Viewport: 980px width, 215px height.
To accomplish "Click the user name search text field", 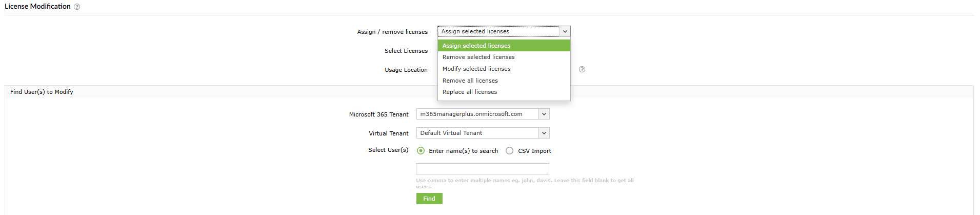I will point(482,169).
